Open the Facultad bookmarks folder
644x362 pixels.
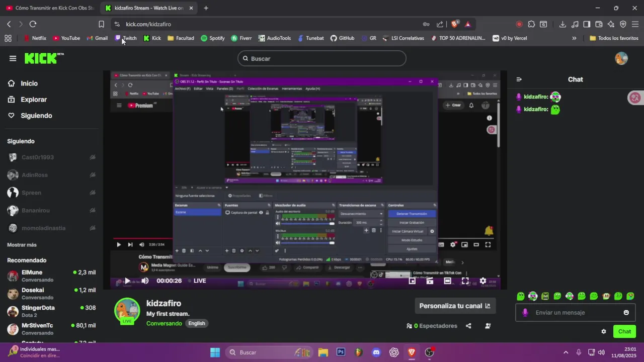tap(181, 38)
